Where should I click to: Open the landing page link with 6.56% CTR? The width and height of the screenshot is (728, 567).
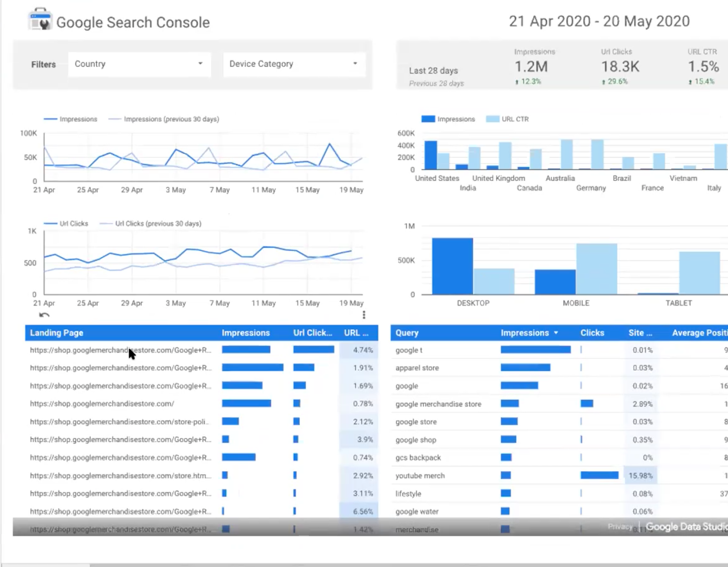[120, 511]
